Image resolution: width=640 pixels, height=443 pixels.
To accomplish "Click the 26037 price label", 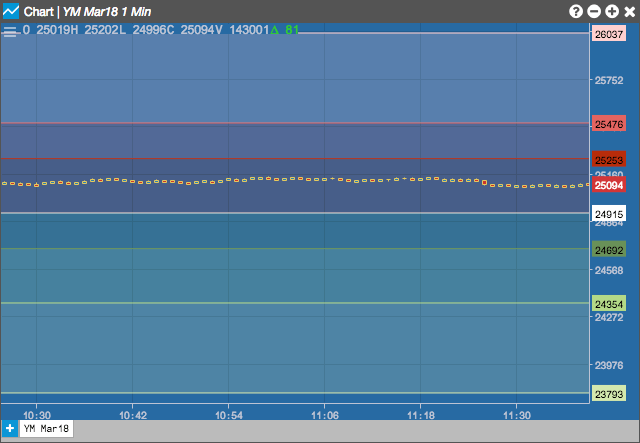I will (609, 34).
